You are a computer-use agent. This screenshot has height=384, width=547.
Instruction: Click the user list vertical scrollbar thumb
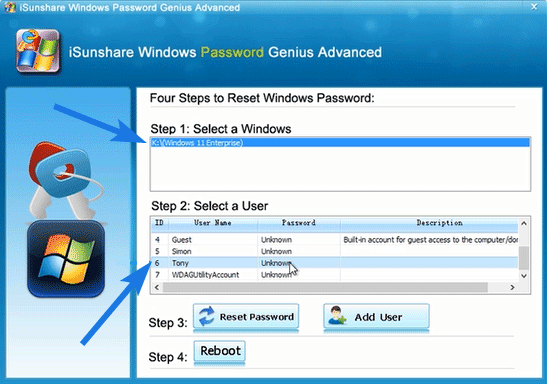pos(524,258)
